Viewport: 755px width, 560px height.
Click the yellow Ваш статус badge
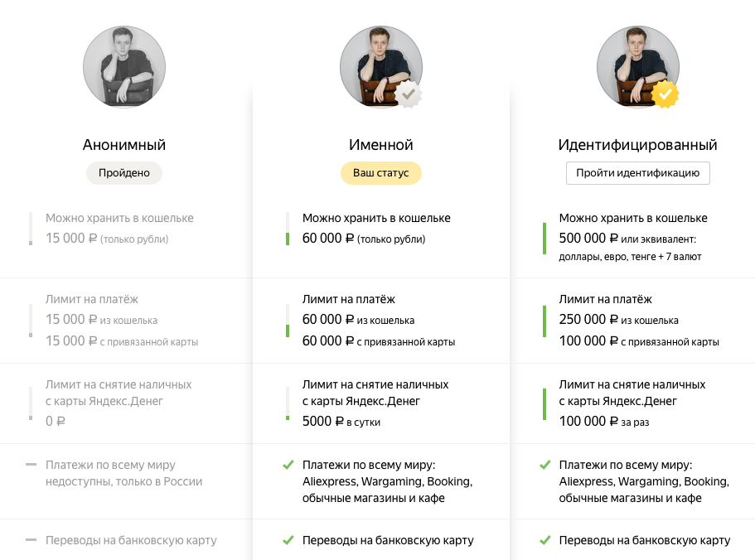(x=381, y=173)
